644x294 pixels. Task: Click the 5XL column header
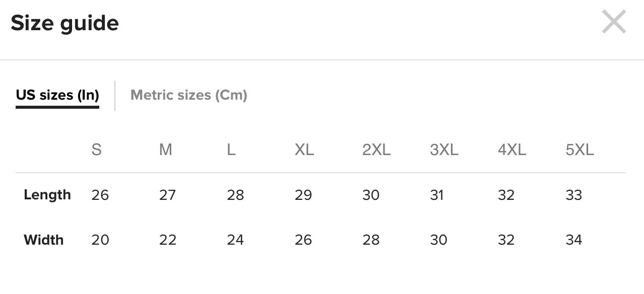[580, 150]
